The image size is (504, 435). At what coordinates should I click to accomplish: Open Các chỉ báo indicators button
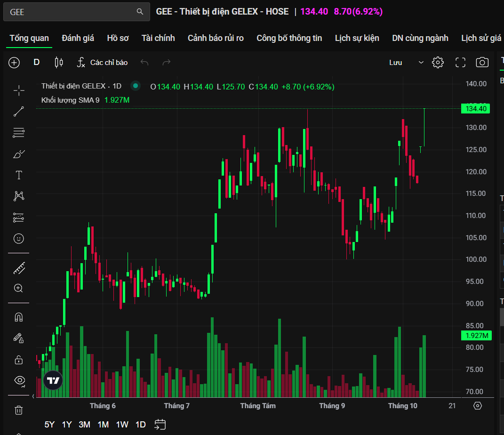pyautogui.click(x=102, y=62)
